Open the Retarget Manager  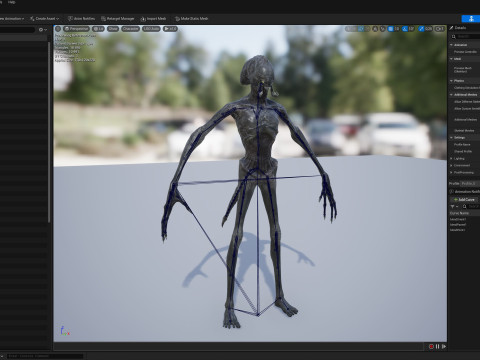point(118,19)
